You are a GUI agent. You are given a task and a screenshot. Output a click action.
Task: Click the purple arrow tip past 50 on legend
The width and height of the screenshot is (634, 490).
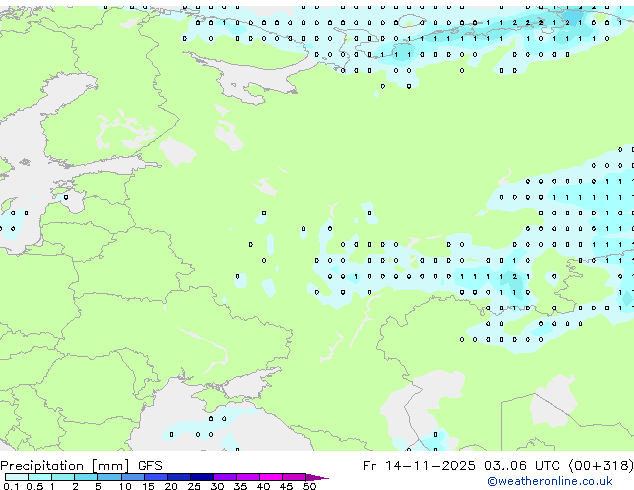coord(317,477)
